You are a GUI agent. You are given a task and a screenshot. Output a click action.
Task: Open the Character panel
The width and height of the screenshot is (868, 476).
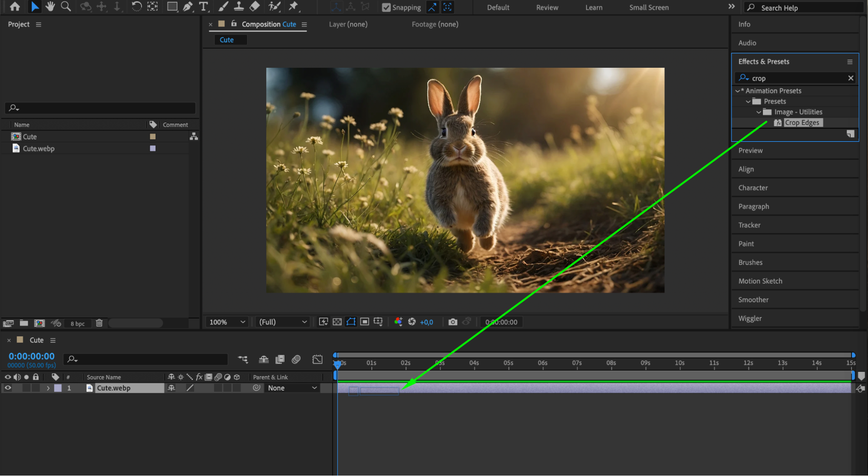click(x=753, y=188)
